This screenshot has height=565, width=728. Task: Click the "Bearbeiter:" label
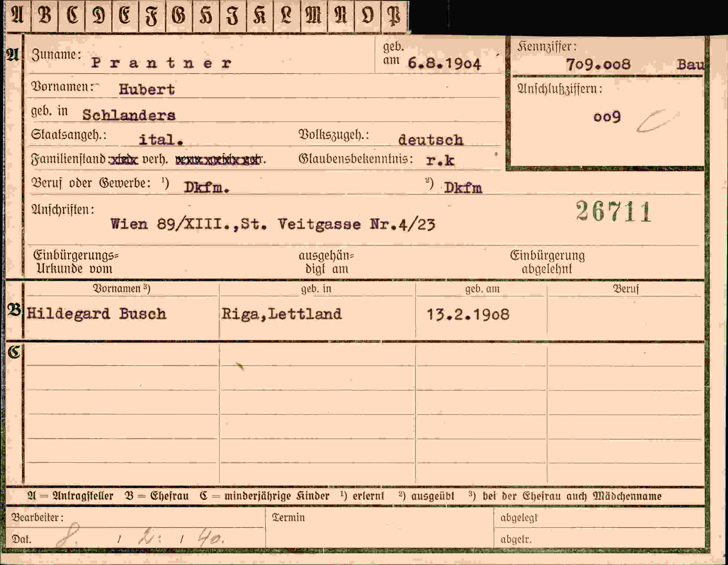(x=37, y=517)
